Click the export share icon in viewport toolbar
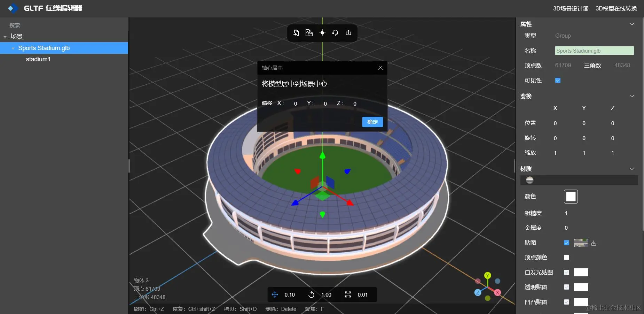This screenshot has height=314, width=644. pyautogui.click(x=348, y=33)
